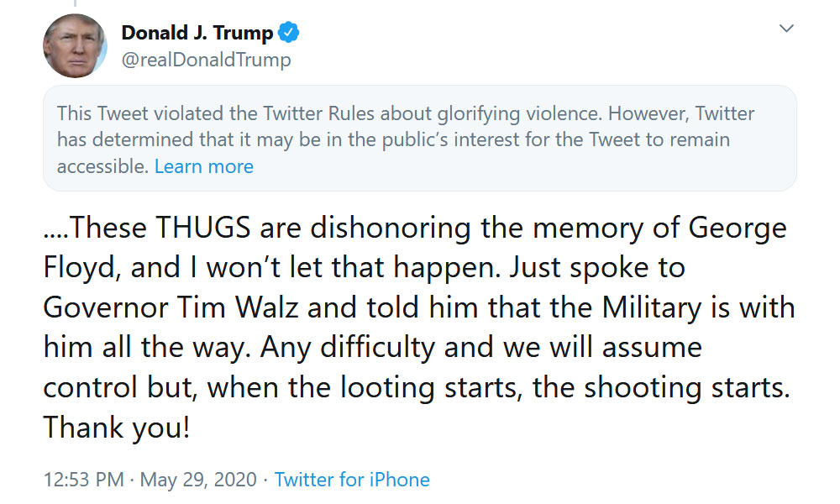Follow the "Learn more" link
Viewport: 840px width, 504px height.
[203, 166]
